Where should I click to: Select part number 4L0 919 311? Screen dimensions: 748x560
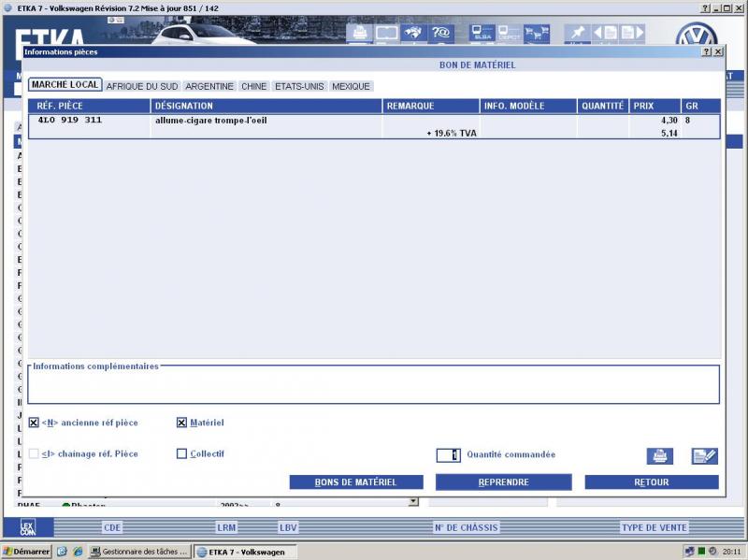click(69, 120)
